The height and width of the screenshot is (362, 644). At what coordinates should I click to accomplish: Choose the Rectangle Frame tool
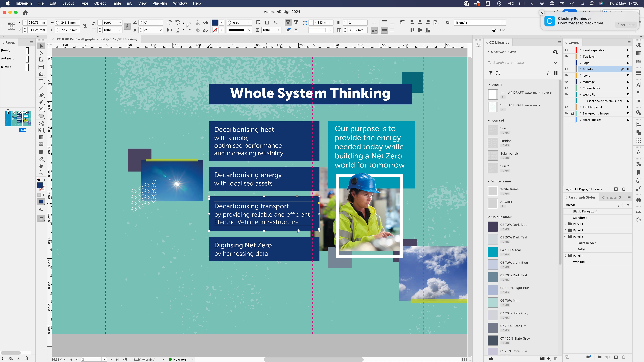click(41, 109)
